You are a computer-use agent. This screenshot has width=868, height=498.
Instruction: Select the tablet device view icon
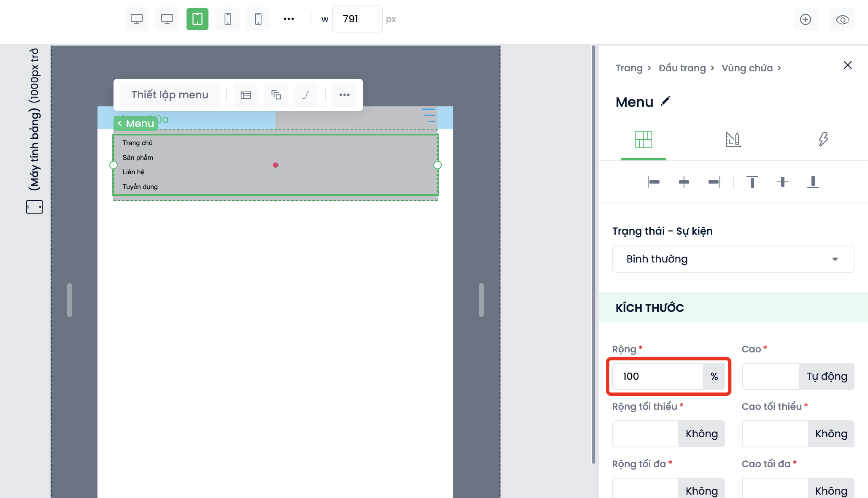pyautogui.click(x=197, y=19)
